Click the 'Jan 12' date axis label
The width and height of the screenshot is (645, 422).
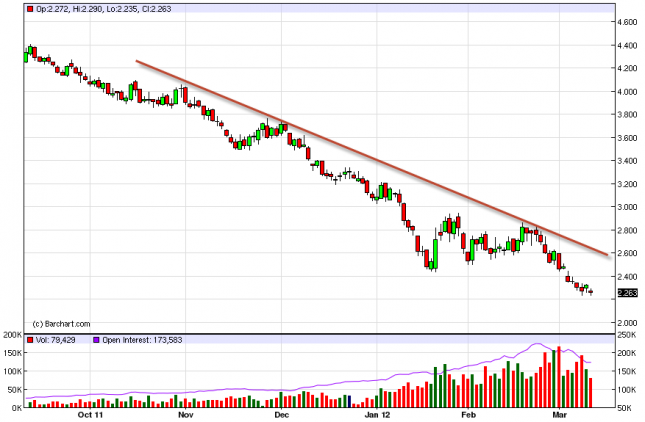[x=377, y=415]
